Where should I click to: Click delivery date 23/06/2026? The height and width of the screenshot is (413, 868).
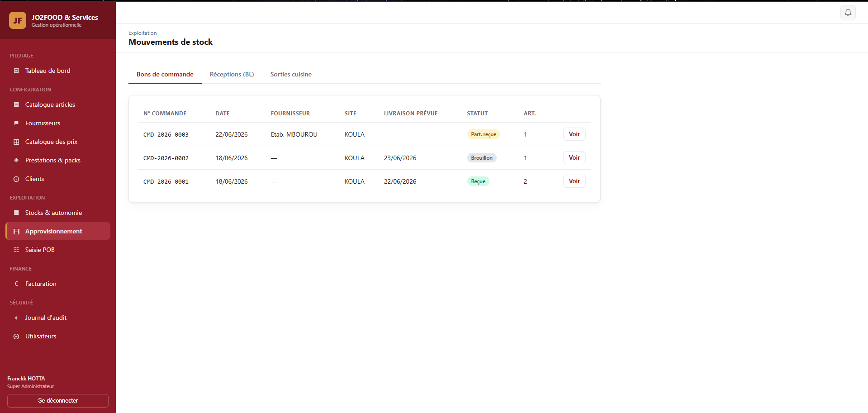(x=400, y=158)
